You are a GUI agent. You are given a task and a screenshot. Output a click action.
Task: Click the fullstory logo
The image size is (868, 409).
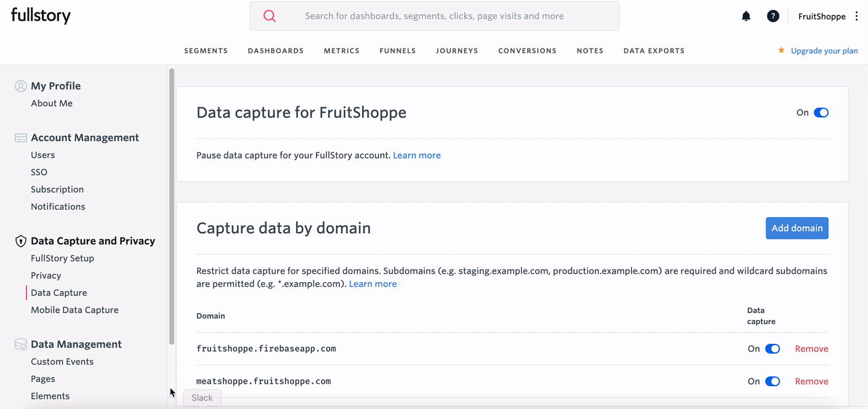[41, 16]
